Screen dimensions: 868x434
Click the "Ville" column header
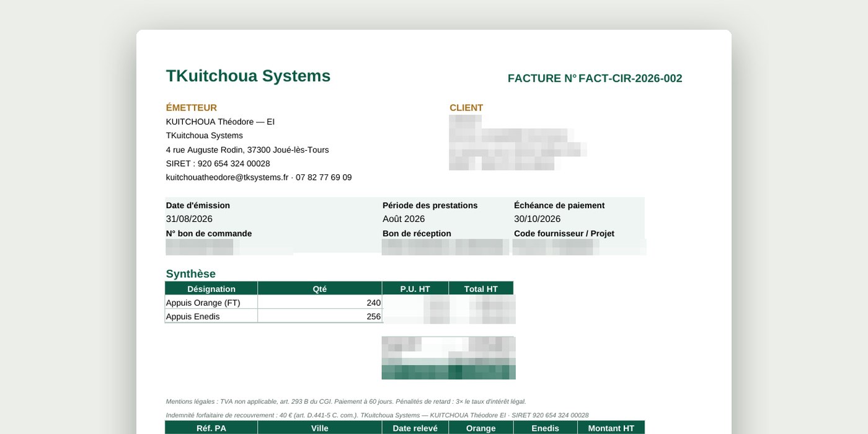(320, 428)
